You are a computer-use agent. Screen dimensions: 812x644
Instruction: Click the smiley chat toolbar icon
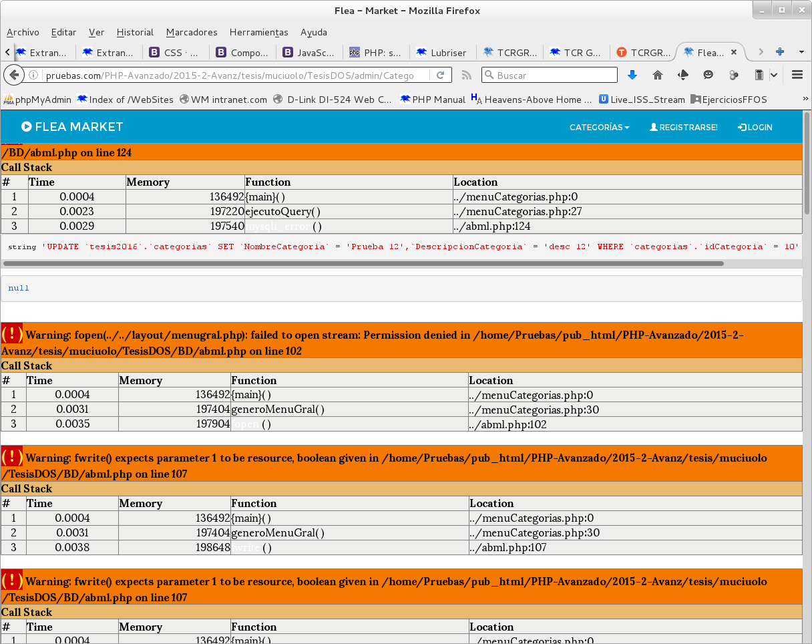(x=708, y=75)
